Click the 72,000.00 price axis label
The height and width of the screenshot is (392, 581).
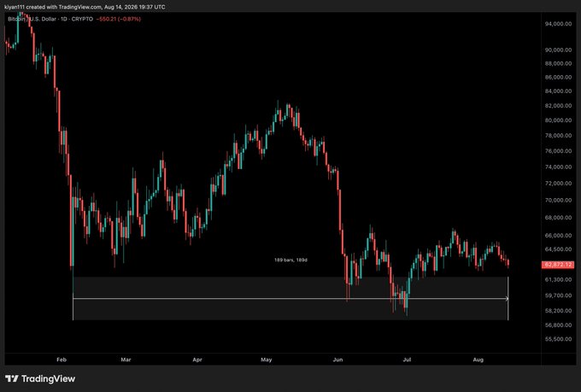coord(558,183)
